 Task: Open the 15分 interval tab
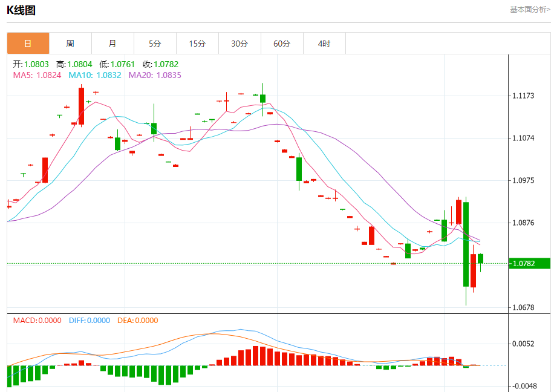(x=198, y=44)
